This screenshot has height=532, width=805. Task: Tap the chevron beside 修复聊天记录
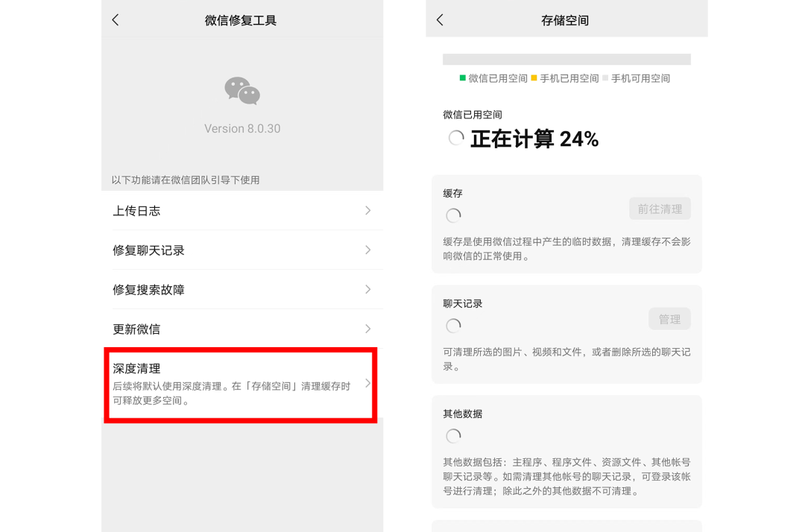pos(368,250)
